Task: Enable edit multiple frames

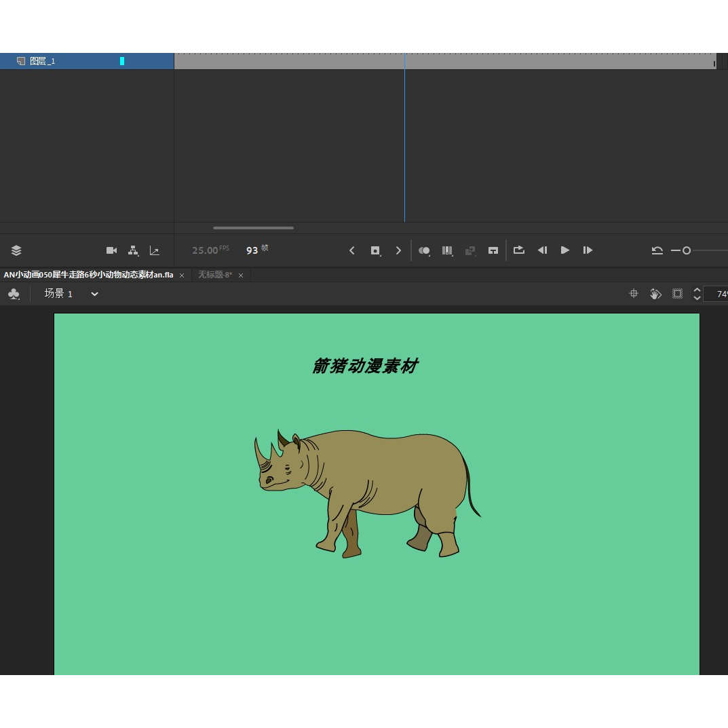Action: click(x=447, y=251)
